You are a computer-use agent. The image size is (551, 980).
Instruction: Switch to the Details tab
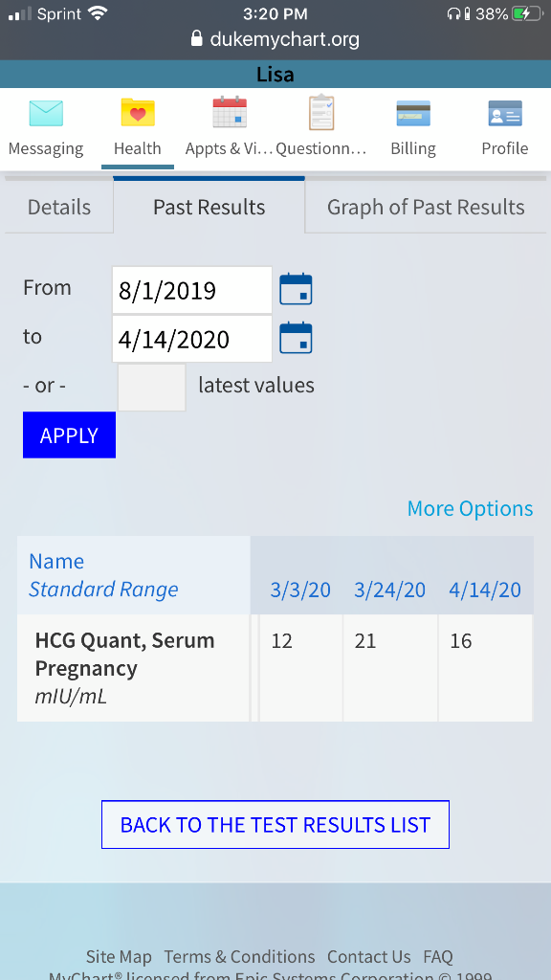pyautogui.click(x=59, y=207)
